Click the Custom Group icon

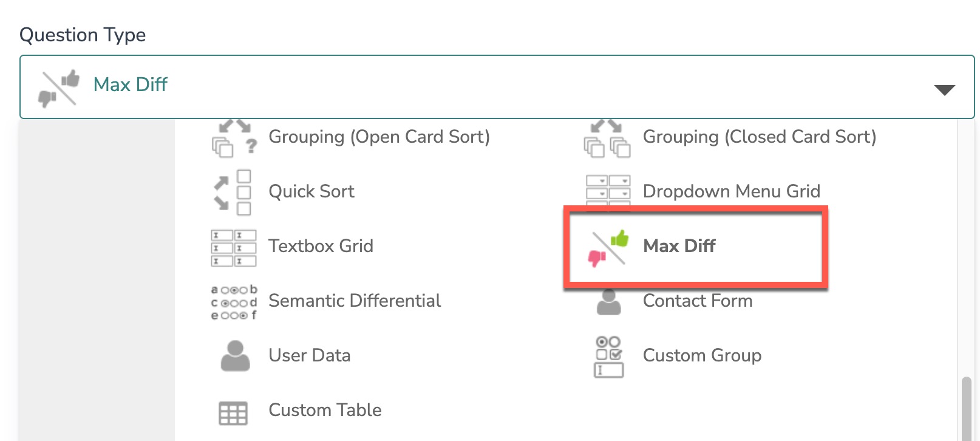point(608,357)
